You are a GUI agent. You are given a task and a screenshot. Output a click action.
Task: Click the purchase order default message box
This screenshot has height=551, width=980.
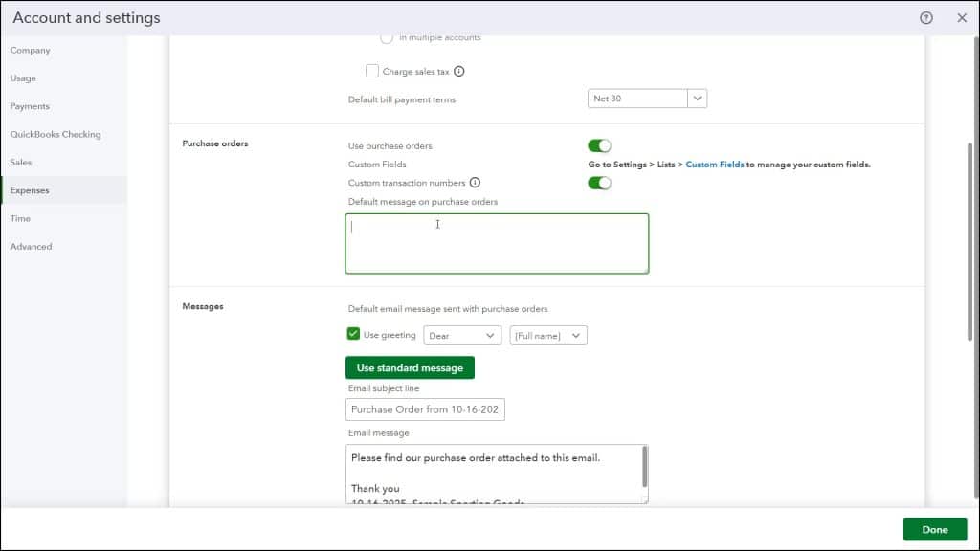click(497, 242)
